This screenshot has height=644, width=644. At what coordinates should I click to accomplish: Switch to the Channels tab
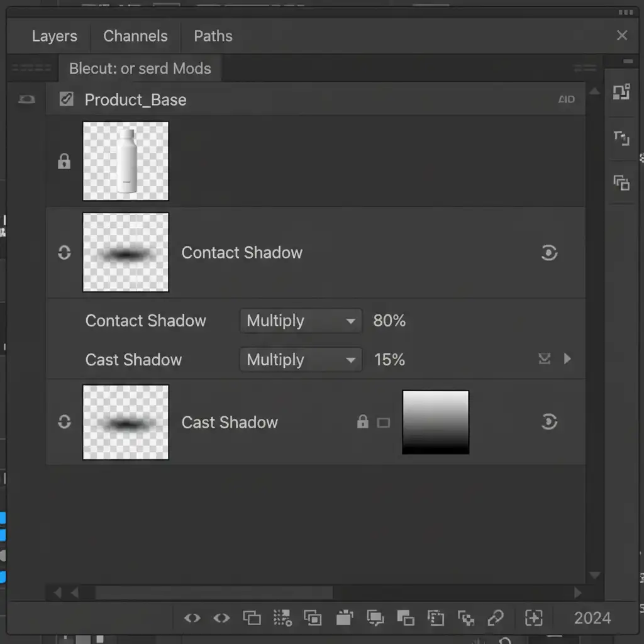point(135,36)
